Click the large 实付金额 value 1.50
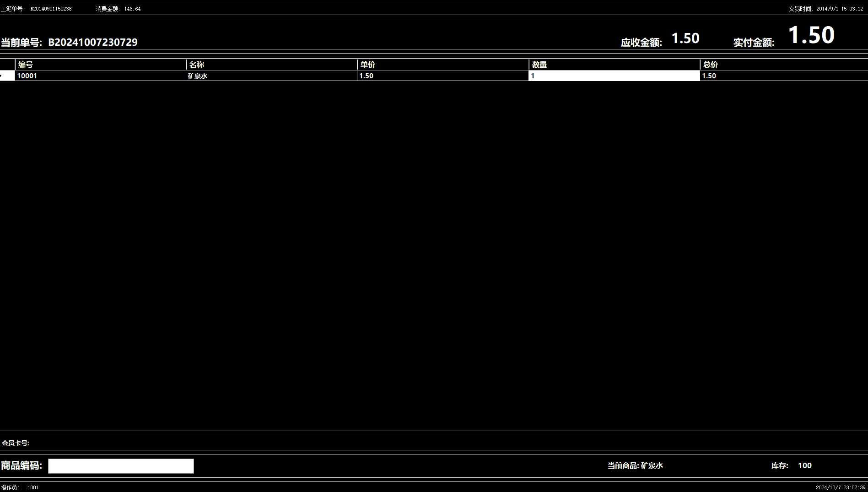This screenshot has height=492, width=868. click(811, 35)
